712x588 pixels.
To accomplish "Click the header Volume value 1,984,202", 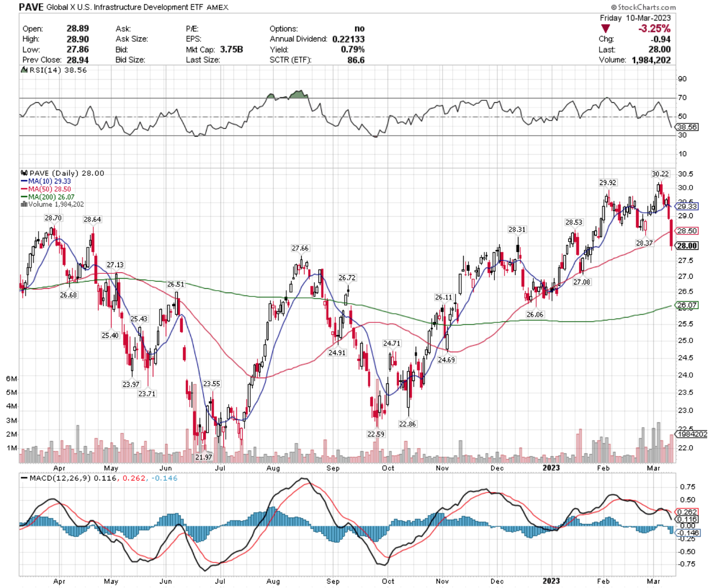I will point(651,60).
